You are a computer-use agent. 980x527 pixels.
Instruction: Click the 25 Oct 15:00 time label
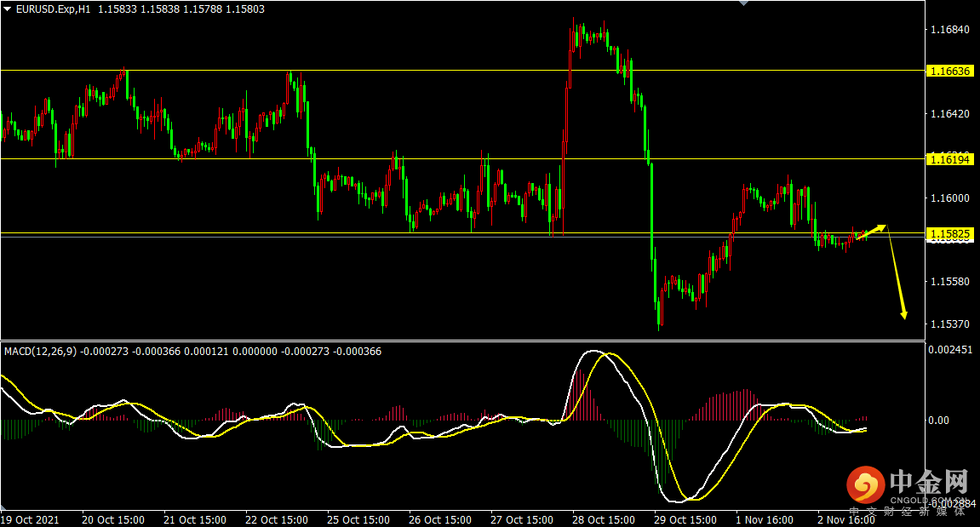[358, 520]
